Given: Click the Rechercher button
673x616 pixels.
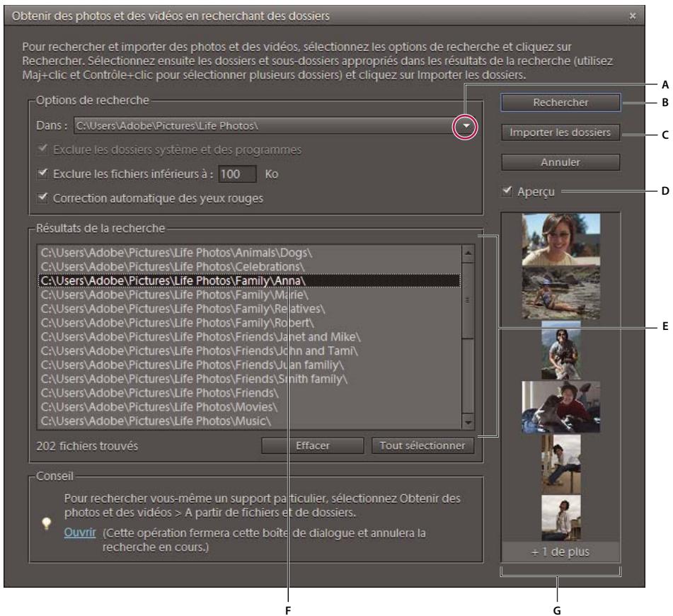Looking at the screenshot, I should [560, 103].
